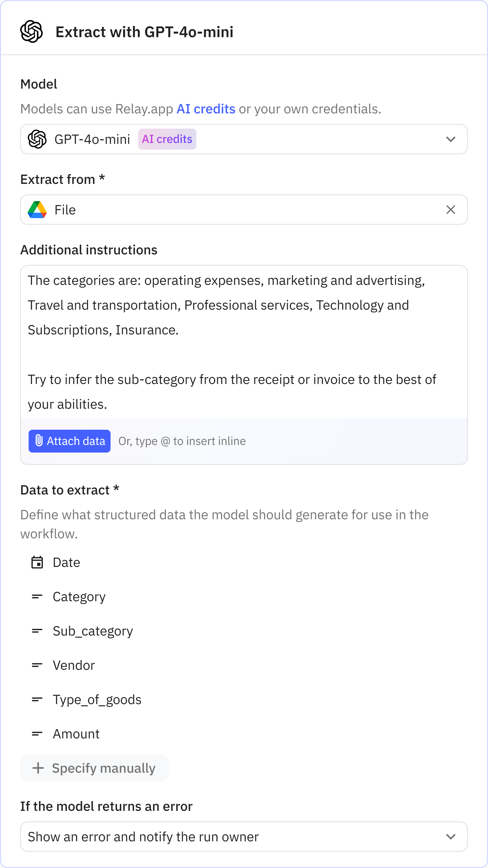Click the Google Drive icon beside File
Viewport: 488px width, 868px height.
coord(37,210)
